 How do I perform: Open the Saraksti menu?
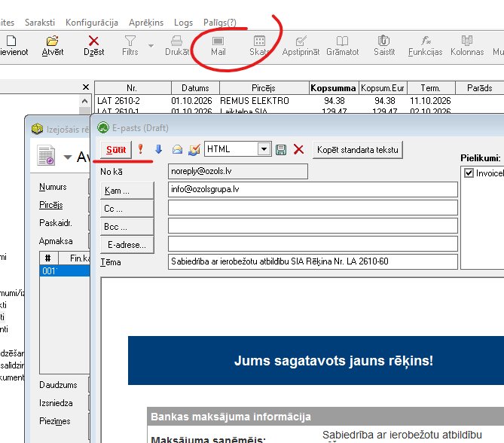40,23
